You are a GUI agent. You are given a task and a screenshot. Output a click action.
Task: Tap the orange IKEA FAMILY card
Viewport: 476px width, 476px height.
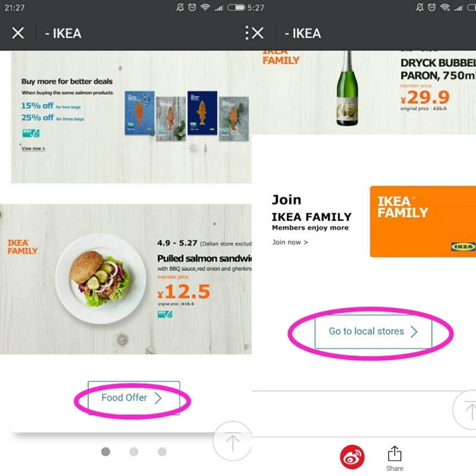tap(423, 221)
